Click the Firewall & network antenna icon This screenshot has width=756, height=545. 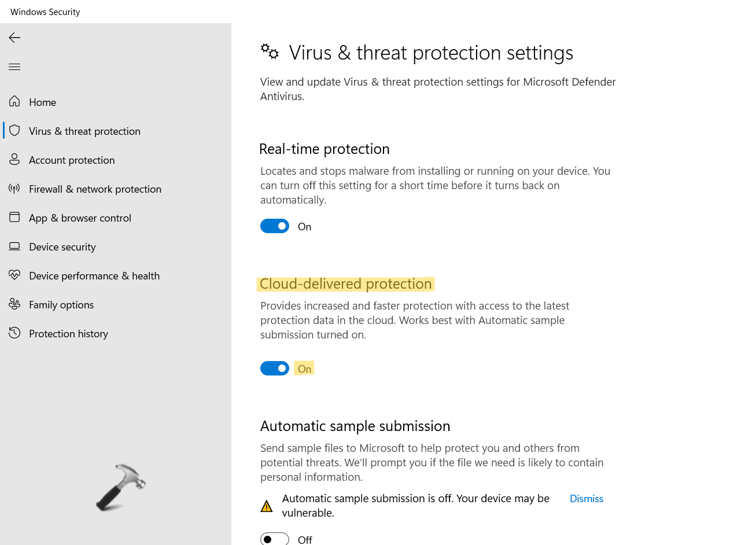(14, 189)
